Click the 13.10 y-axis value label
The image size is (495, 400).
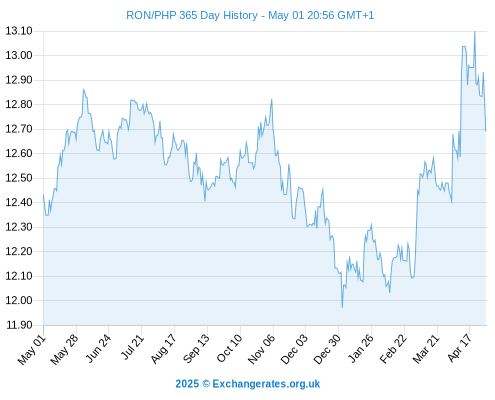[x=19, y=31]
